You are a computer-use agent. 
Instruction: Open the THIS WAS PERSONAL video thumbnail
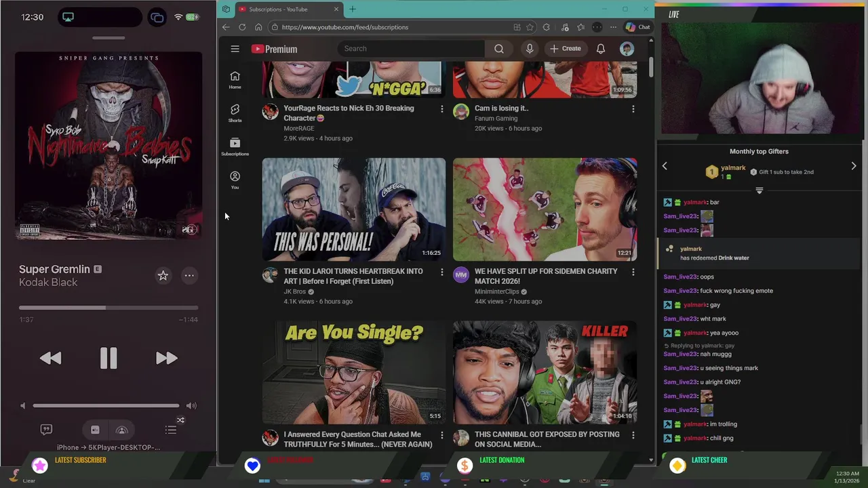coord(354,209)
